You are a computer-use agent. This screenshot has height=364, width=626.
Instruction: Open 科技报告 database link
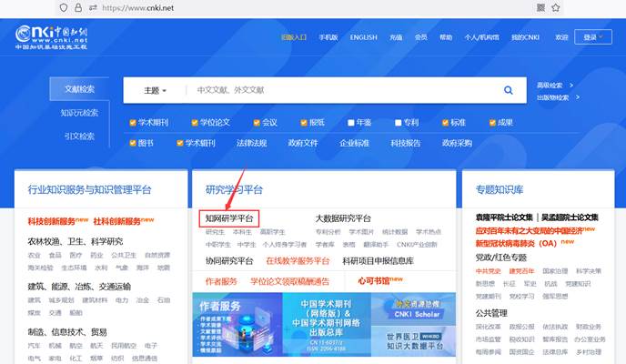pos(406,143)
